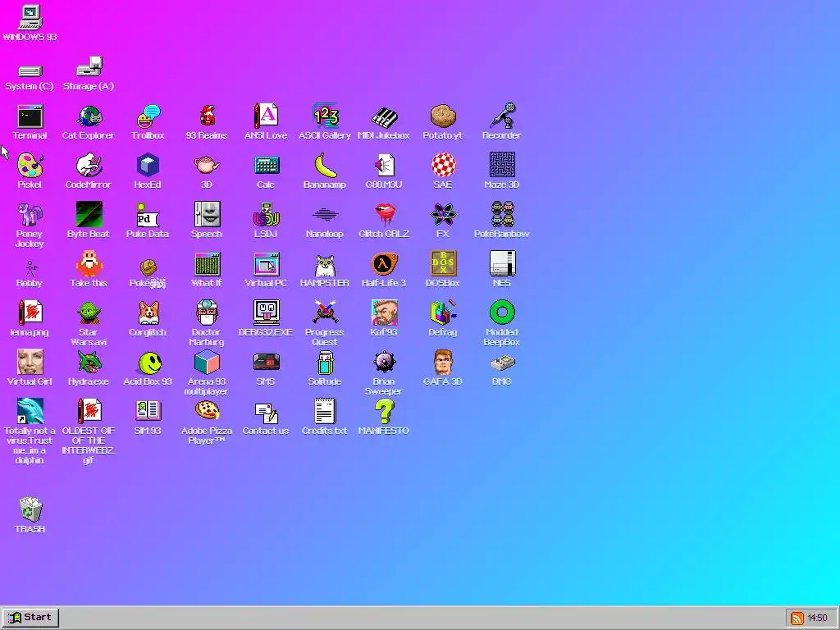Select the FX atom icon

click(x=443, y=215)
